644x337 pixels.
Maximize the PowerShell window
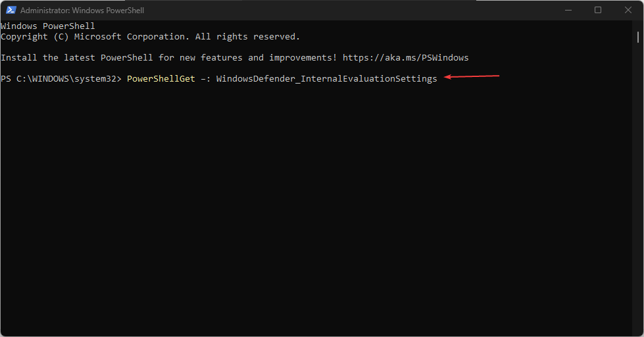pos(598,11)
